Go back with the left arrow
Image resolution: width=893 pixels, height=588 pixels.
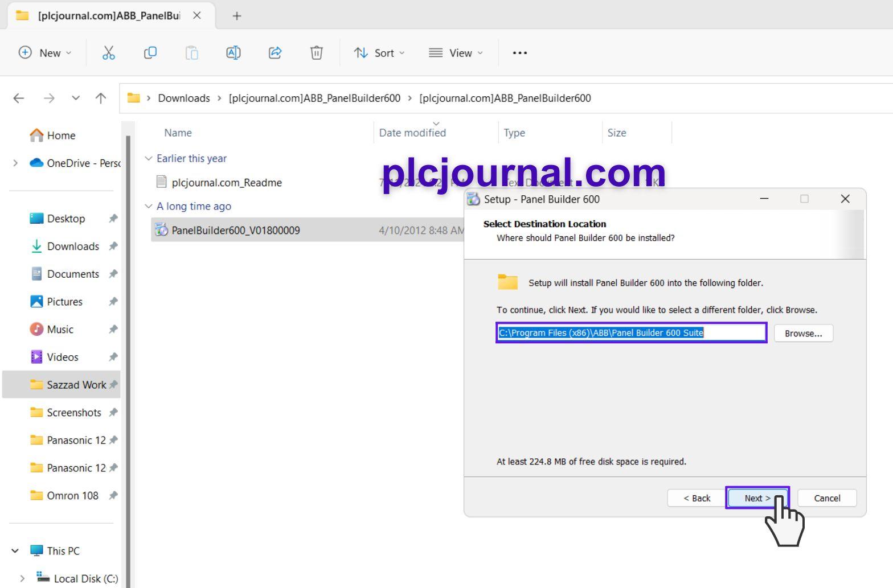tap(19, 98)
